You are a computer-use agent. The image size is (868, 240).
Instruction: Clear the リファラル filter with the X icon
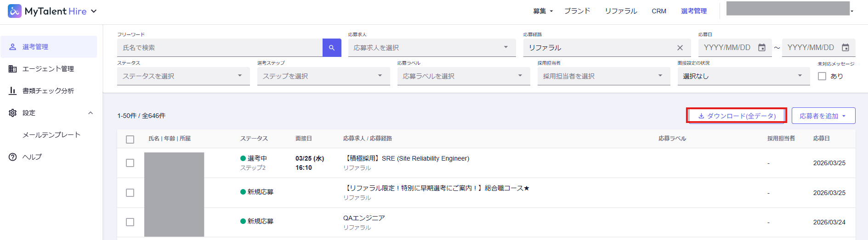point(680,48)
